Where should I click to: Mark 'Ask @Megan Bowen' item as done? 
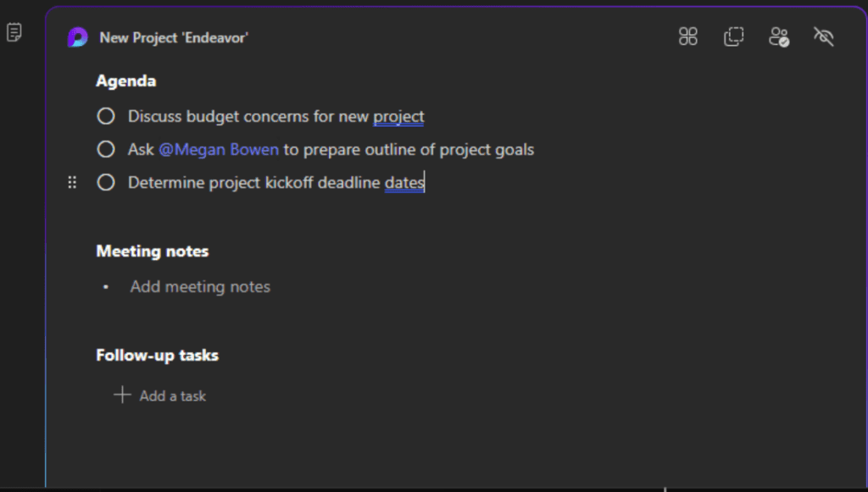coord(106,149)
